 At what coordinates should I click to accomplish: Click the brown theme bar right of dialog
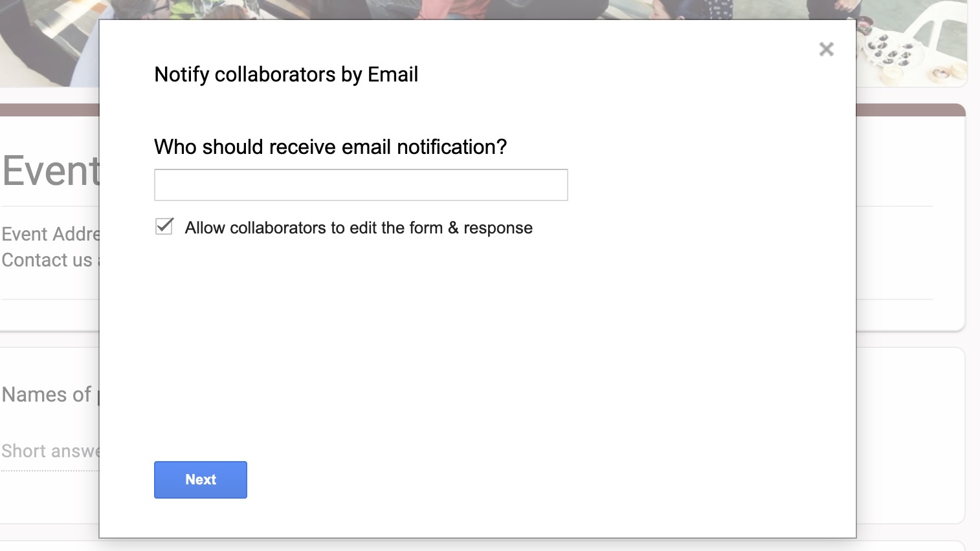coord(909,109)
